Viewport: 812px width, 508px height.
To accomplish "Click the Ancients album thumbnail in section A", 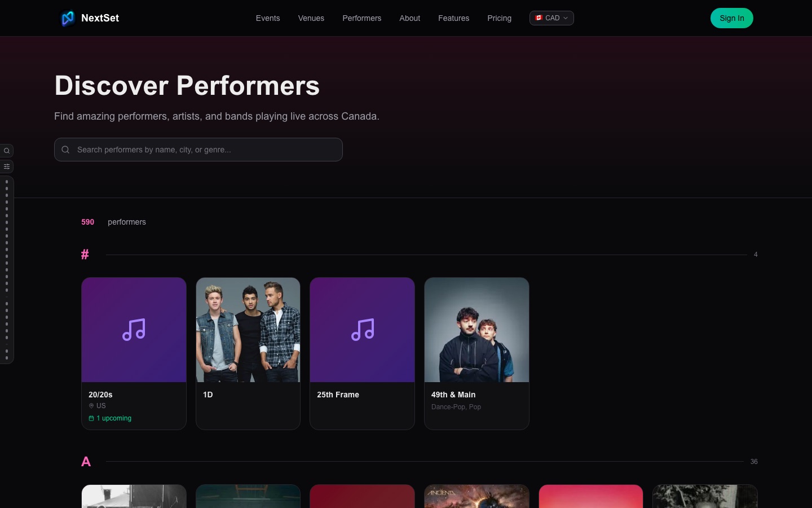I will click(x=476, y=496).
